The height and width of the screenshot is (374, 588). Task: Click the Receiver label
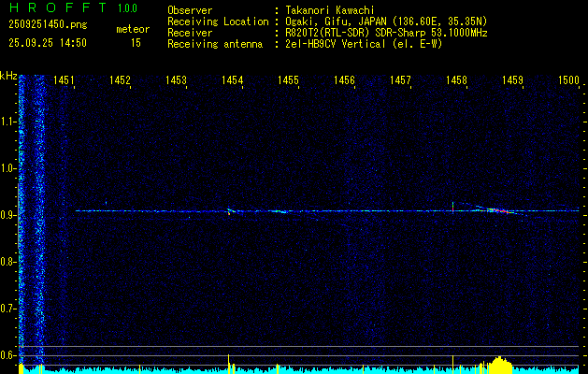pos(190,33)
